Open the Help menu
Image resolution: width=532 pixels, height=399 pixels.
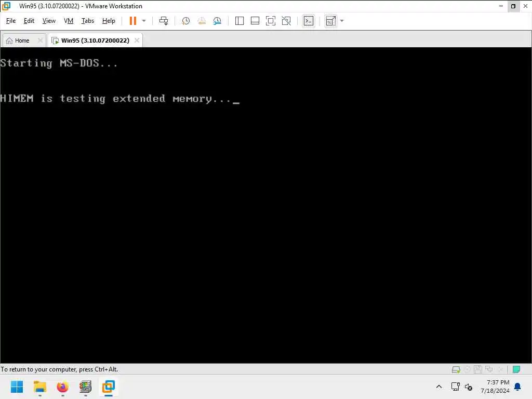click(109, 21)
